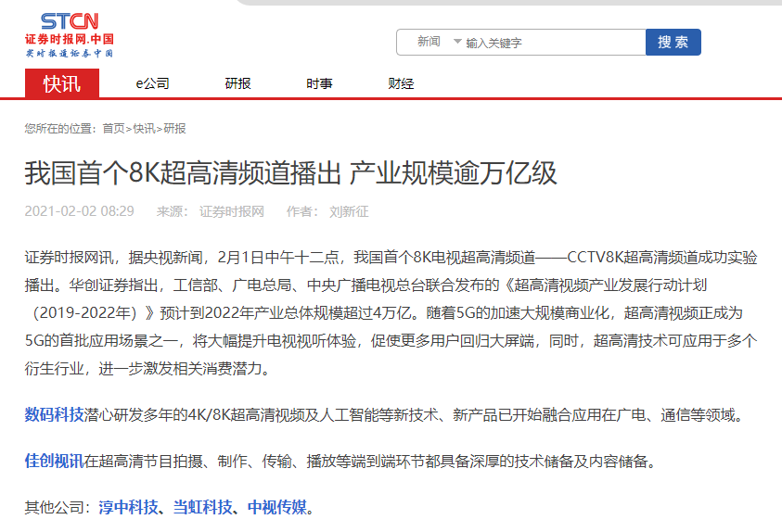Open the 佳创视讯 stock link

coord(54,461)
